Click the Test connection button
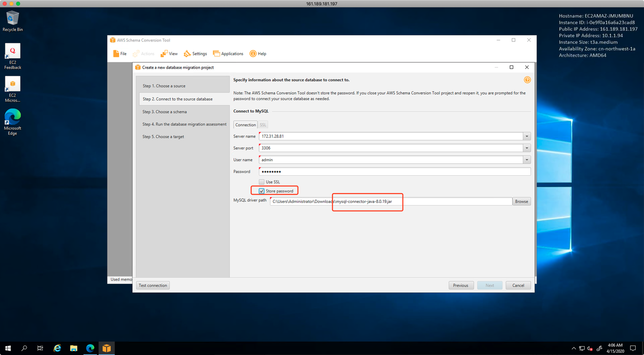 tap(153, 285)
